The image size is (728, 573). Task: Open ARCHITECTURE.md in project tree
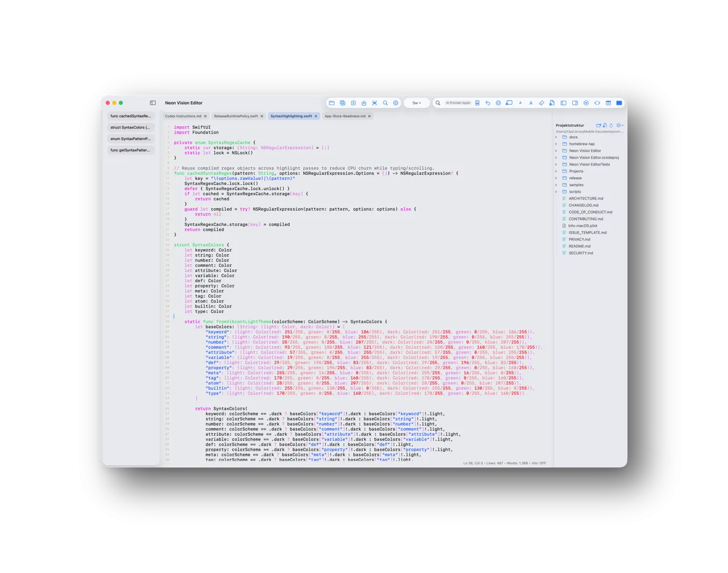(x=586, y=199)
